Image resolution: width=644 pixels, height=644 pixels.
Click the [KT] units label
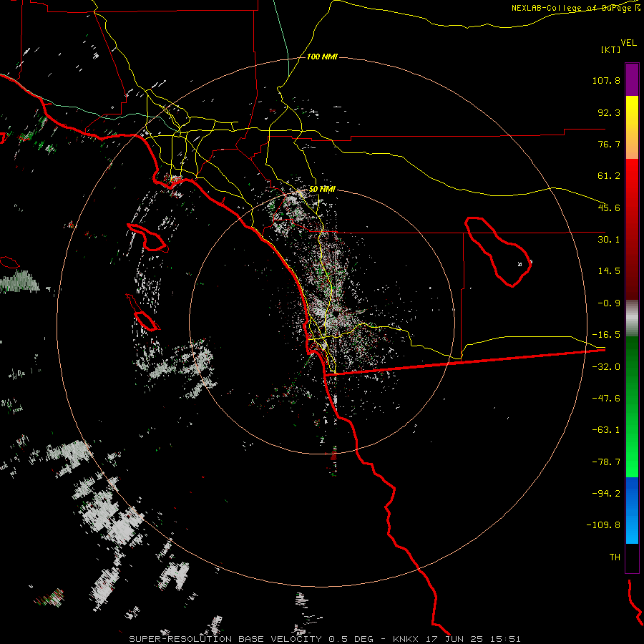click(x=610, y=49)
